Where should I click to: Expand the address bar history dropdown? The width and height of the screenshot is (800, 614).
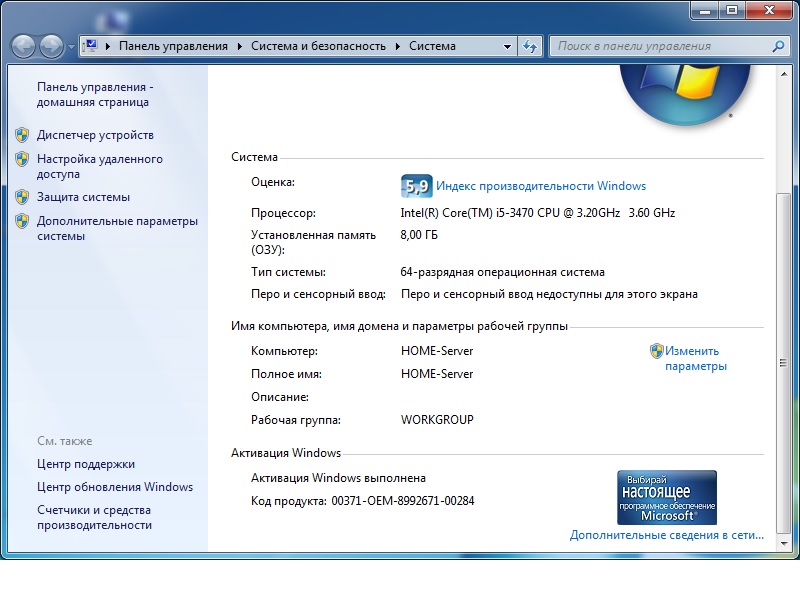(x=507, y=46)
